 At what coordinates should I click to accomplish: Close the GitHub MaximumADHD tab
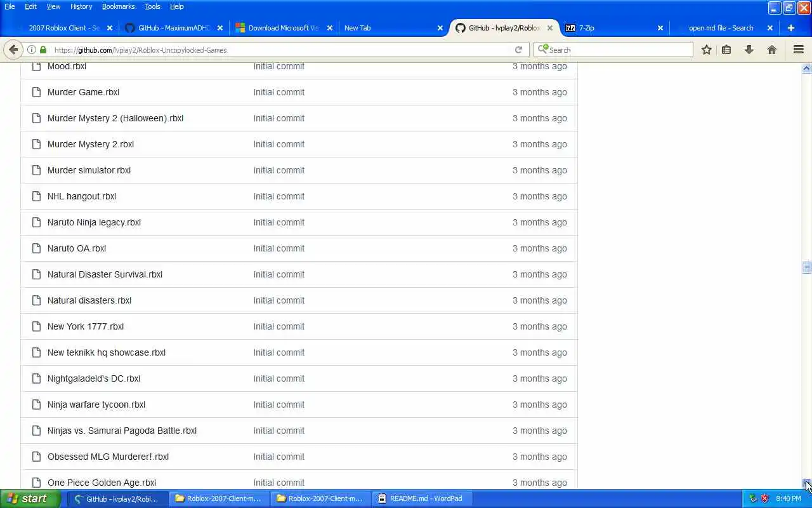pos(220,28)
